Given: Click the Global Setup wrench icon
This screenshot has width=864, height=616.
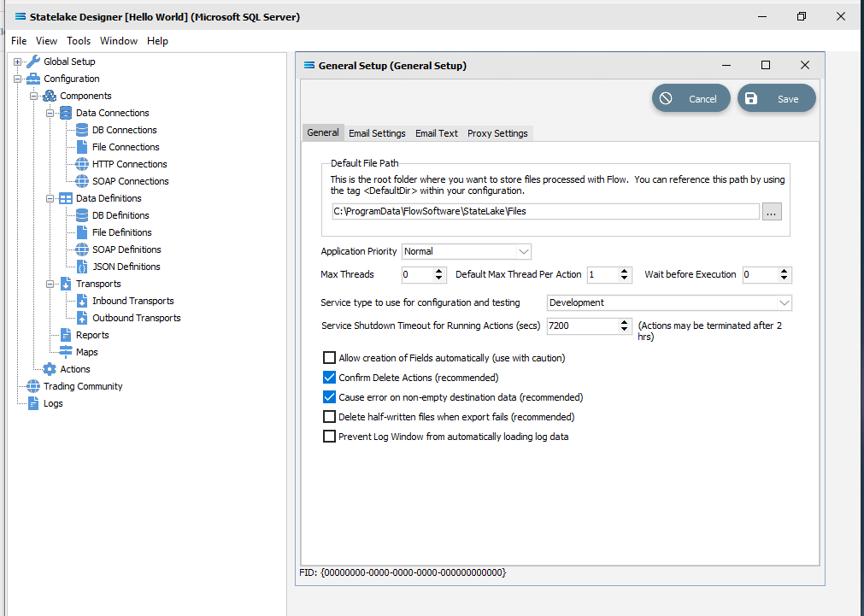Looking at the screenshot, I should 33,62.
